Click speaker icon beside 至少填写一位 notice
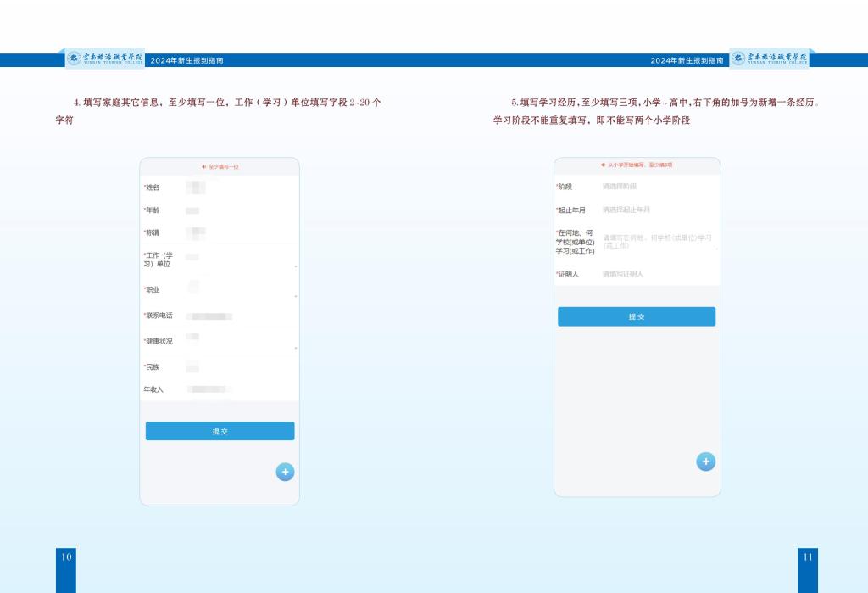This screenshot has height=593, width=868. coord(203,167)
